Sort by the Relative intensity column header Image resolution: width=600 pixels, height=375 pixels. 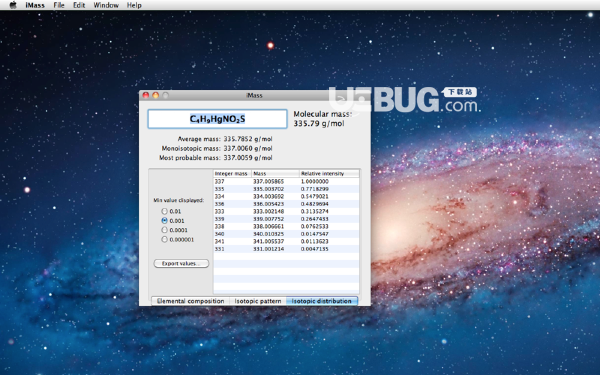pos(329,174)
